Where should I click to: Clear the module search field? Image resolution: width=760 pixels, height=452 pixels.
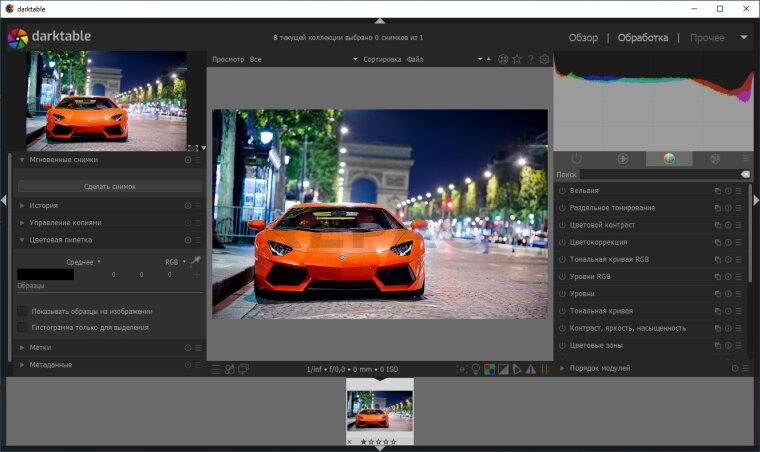[745, 175]
